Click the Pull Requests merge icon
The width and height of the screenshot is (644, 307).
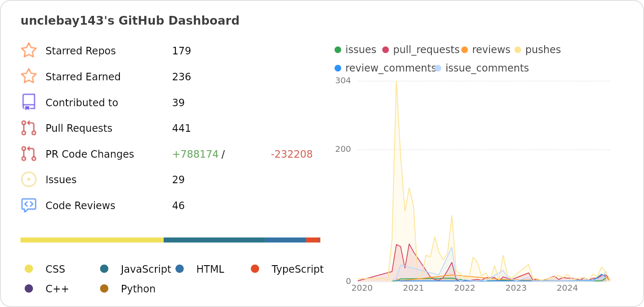coord(29,128)
